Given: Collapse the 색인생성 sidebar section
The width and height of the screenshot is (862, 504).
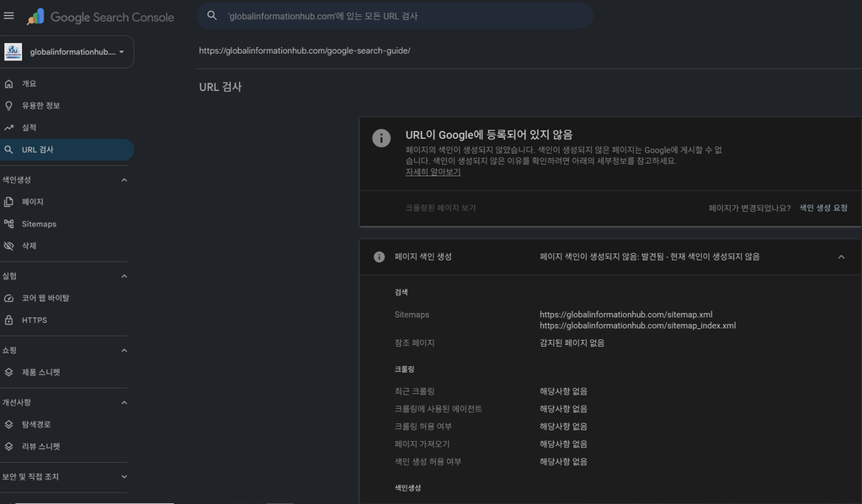Looking at the screenshot, I should point(125,180).
